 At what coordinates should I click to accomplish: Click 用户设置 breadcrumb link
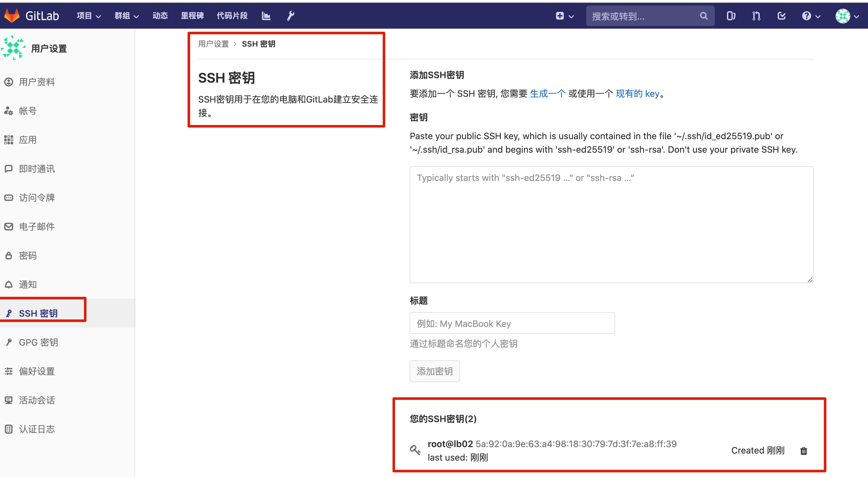(x=213, y=44)
